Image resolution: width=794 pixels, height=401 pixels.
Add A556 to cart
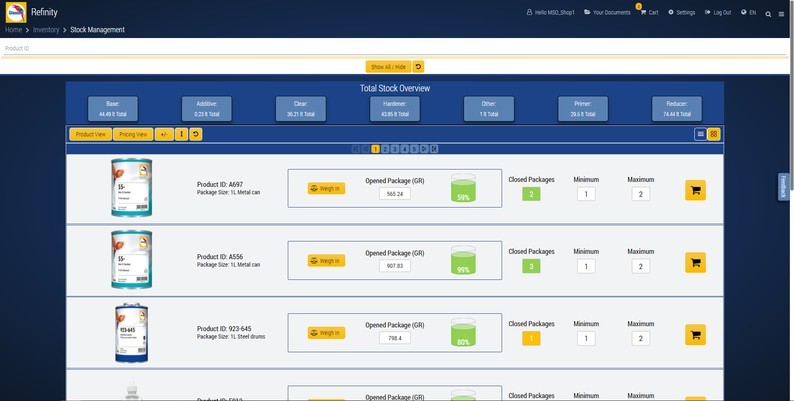click(x=696, y=263)
